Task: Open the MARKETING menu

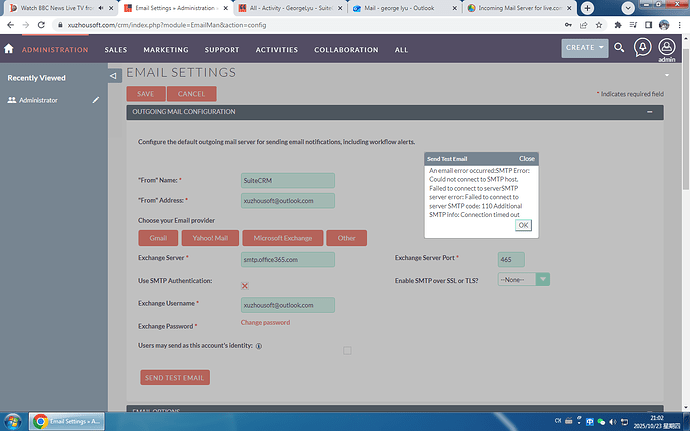Action: click(x=165, y=49)
